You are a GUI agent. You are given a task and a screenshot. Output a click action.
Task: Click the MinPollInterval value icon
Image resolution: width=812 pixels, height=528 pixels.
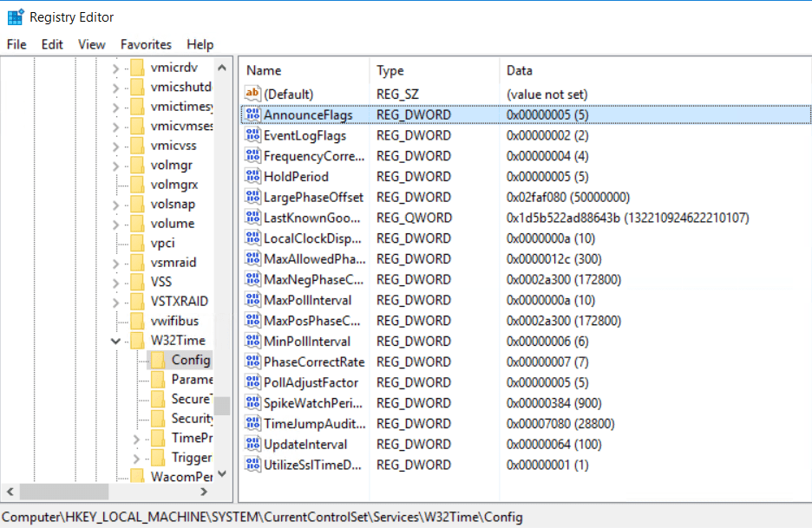click(253, 342)
